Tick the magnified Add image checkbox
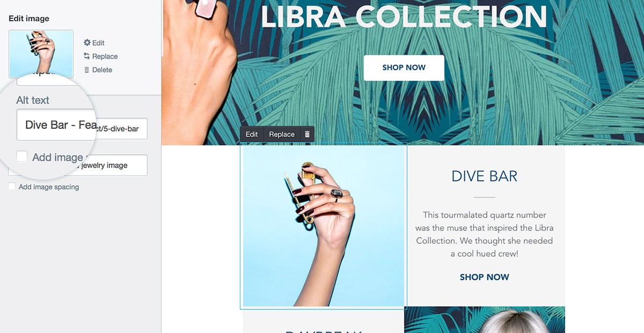The height and width of the screenshot is (333, 644). 22,156
